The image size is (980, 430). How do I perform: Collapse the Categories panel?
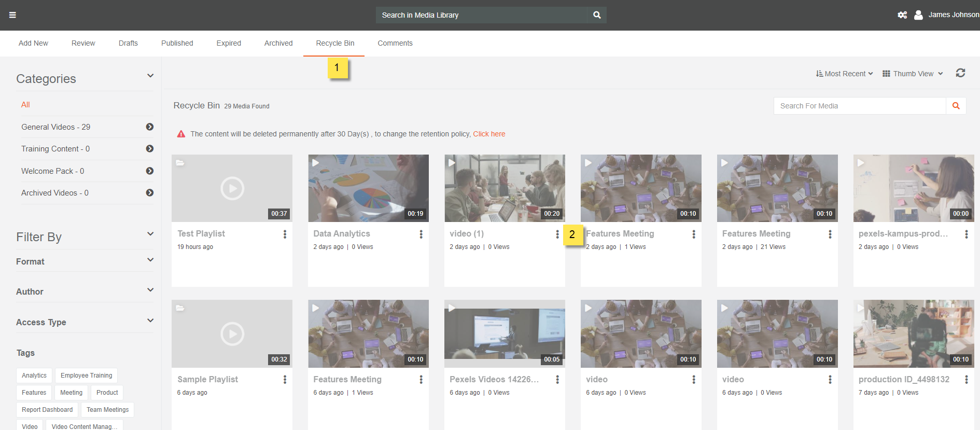pyautogui.click(x=150, y=76)
